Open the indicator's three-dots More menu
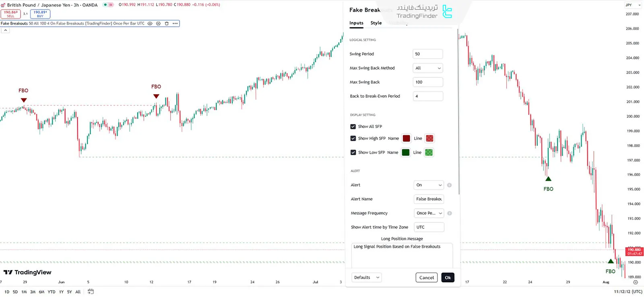 (175, 23)
